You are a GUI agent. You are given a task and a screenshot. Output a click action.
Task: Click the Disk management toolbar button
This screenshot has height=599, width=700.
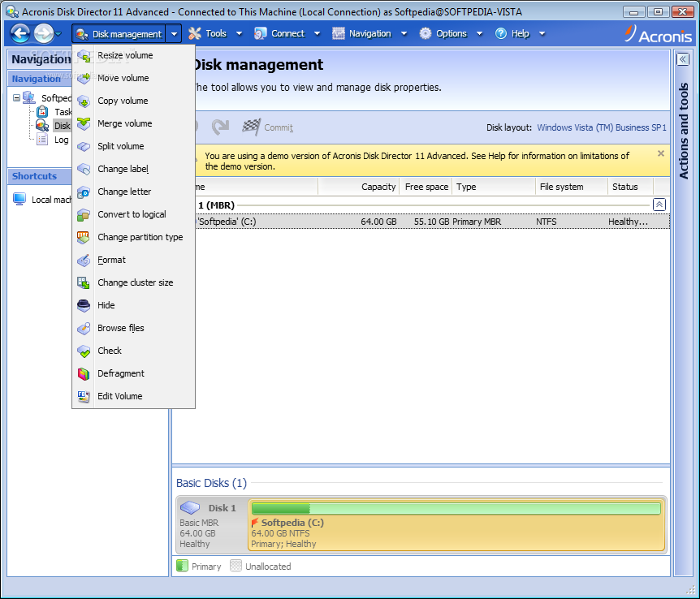tap(119, 34)
